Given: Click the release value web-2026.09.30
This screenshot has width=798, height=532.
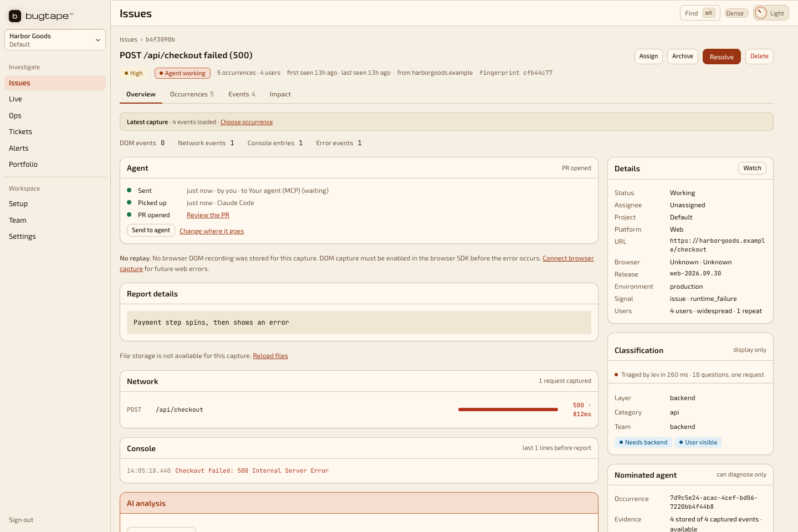Looking at the screenshot, I should point(695,274).
